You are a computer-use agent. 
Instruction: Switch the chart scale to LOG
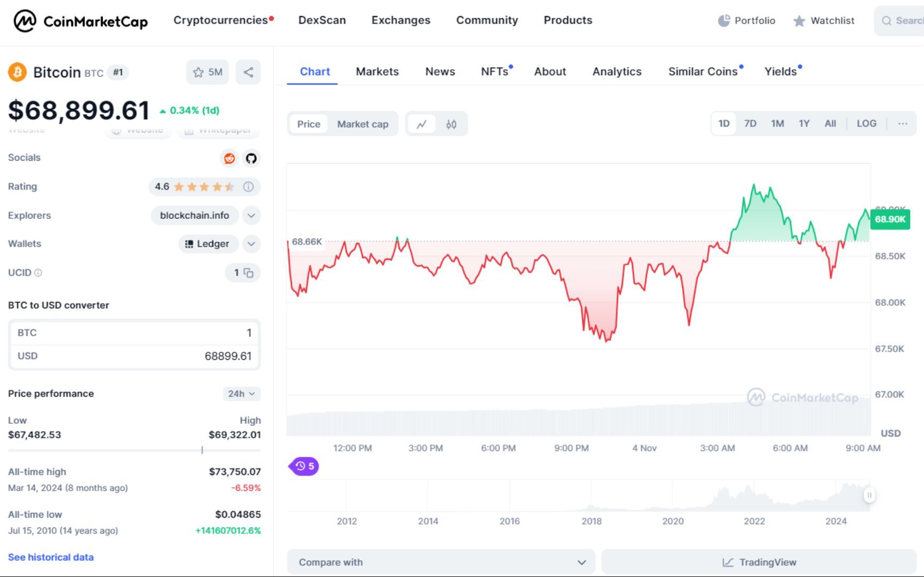click(866, 123)
